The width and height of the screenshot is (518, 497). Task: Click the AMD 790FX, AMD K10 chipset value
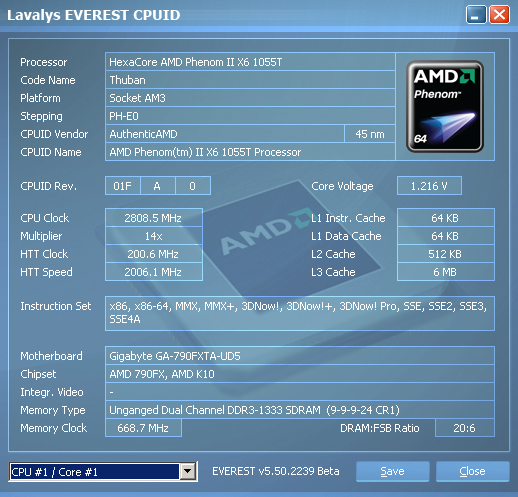pos(300,374)
